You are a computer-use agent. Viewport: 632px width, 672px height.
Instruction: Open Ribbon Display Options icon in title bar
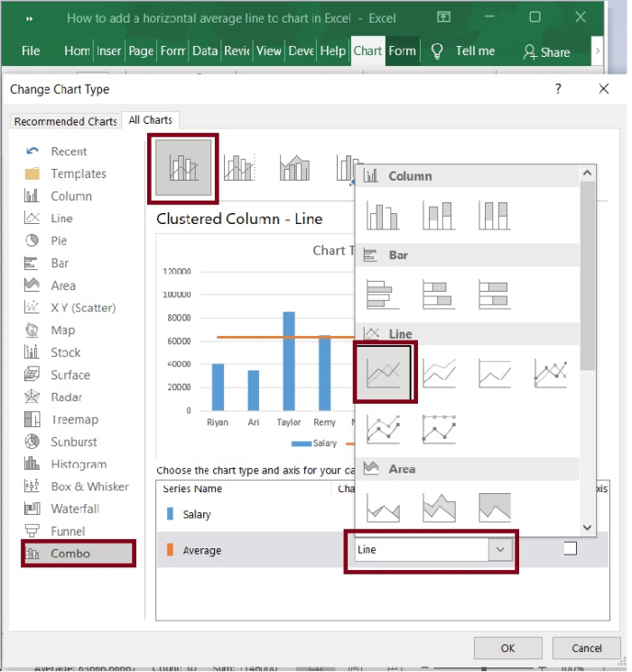tap(443, 17)
